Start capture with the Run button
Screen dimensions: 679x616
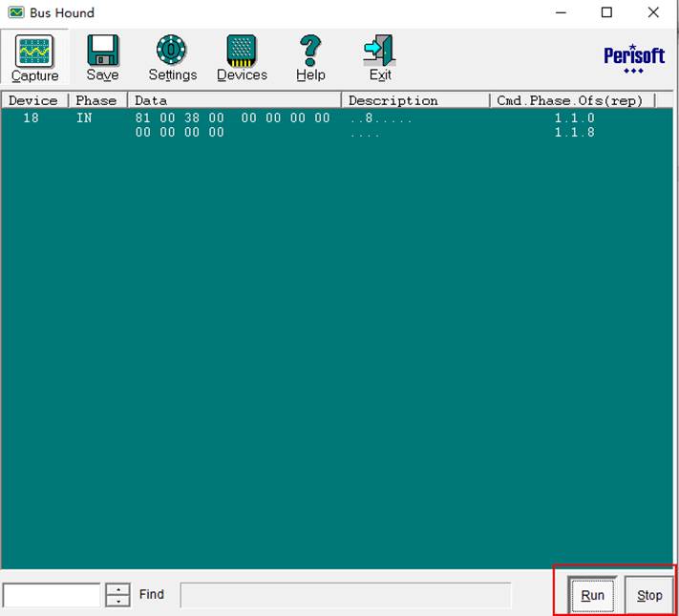[x=592, y=595]
